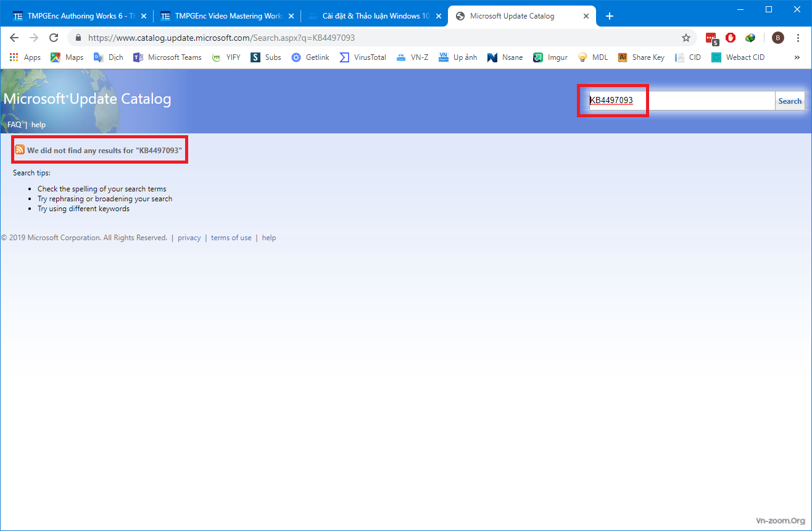Close the TMPGEnc Video Mastering Works tab

[291, 17]
